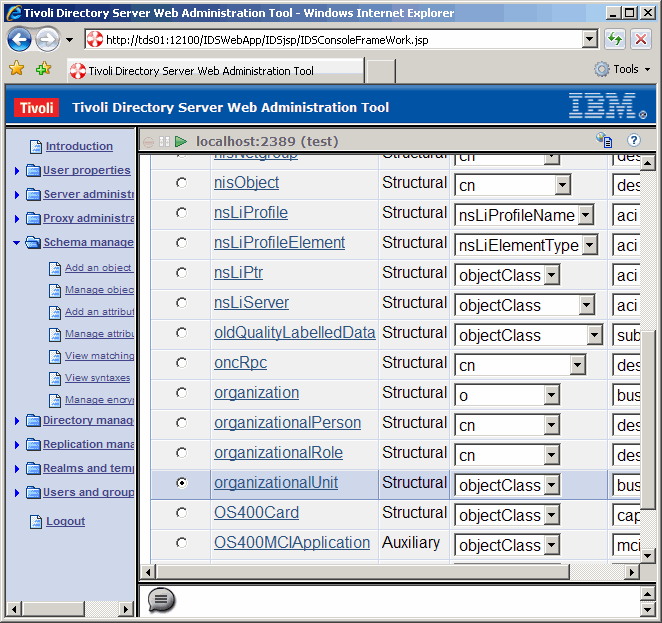Screen dimensions: 662x623
Task: Open the nsLiProfileName dropdown
Action: tap(585, 215)
